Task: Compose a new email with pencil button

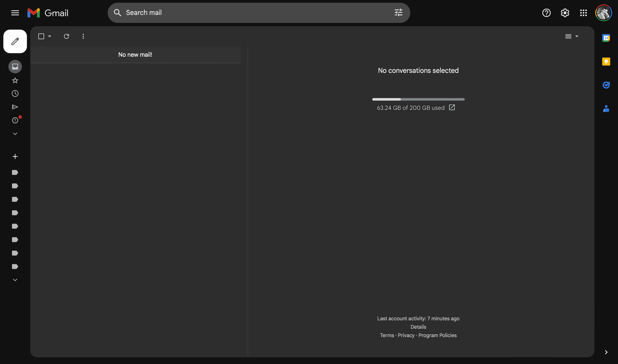Action: pyautogui.click(x=15, y=41)
